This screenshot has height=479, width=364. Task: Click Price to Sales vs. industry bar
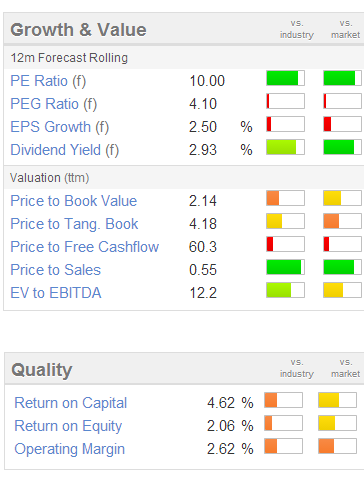pos(285,267)
